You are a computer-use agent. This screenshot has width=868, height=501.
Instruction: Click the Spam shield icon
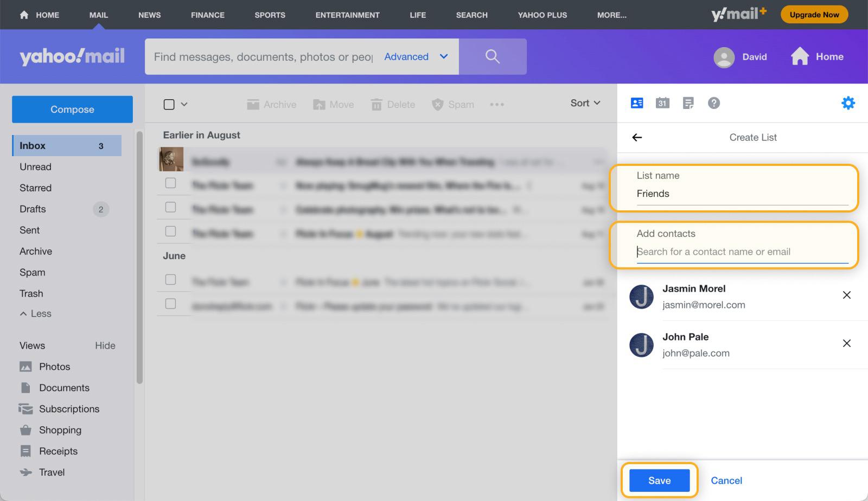tap(437, 105)
